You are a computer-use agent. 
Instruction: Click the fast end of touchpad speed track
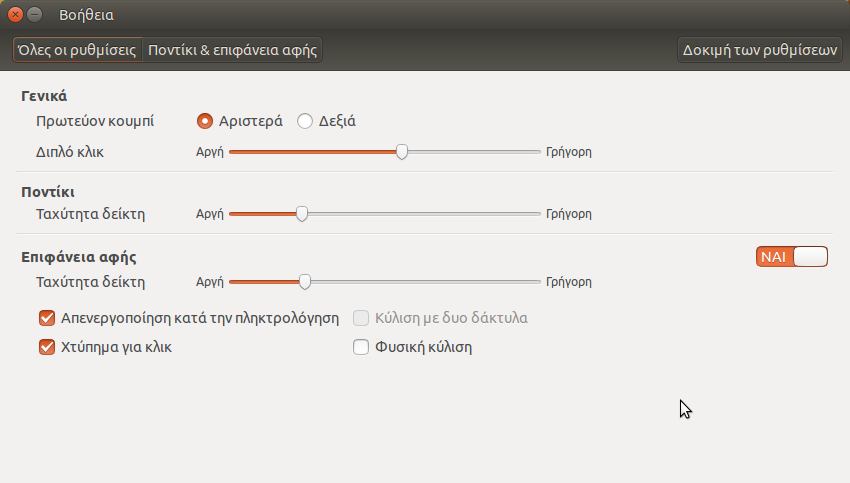536,282
